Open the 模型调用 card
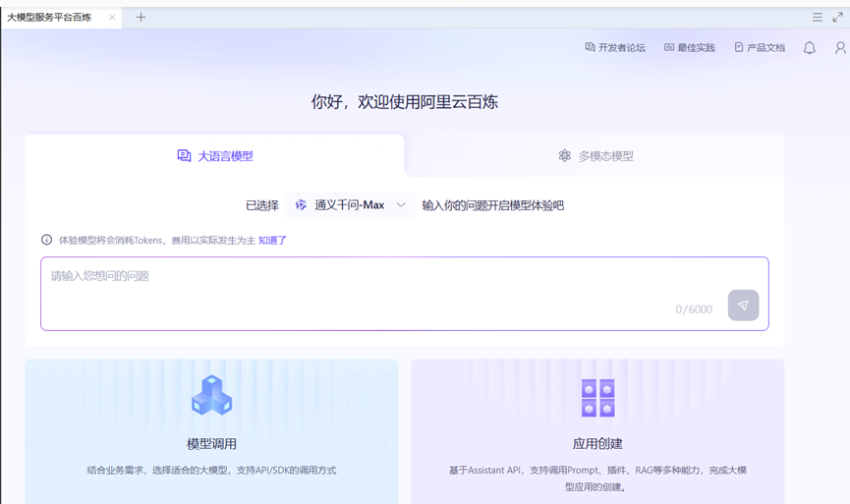Viewport: 850px width, 504px height. (x=211, y=431)
